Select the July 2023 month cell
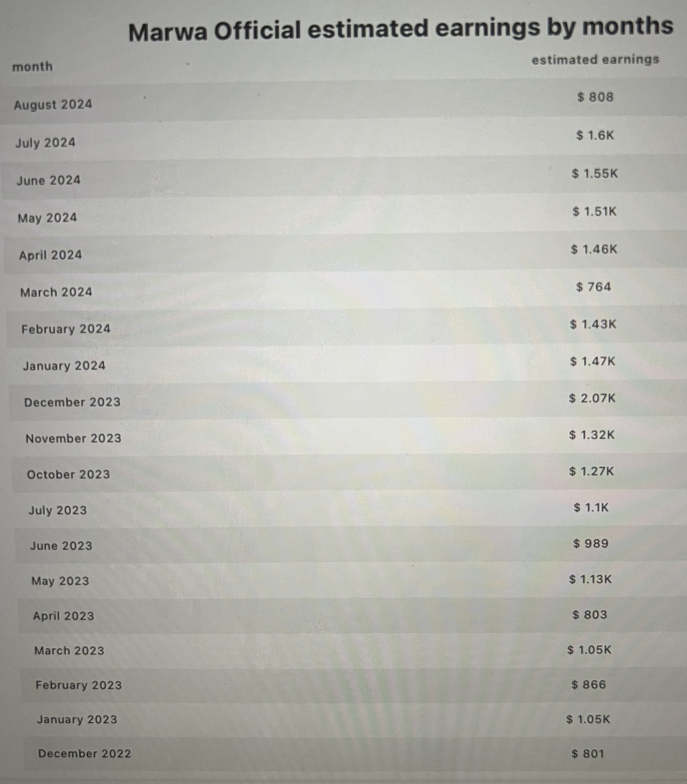This screenshot has width=687, height=784. [58, 510]
